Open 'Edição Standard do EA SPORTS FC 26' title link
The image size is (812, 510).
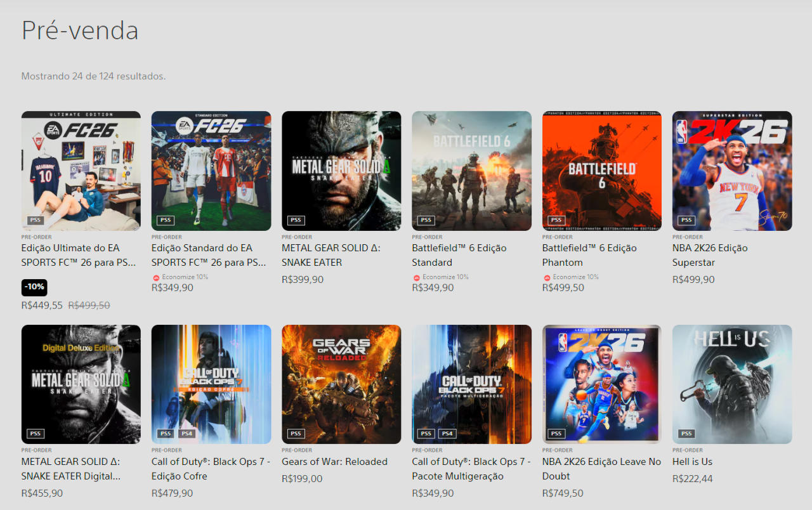pyautogui.click(x=209, y=255)
